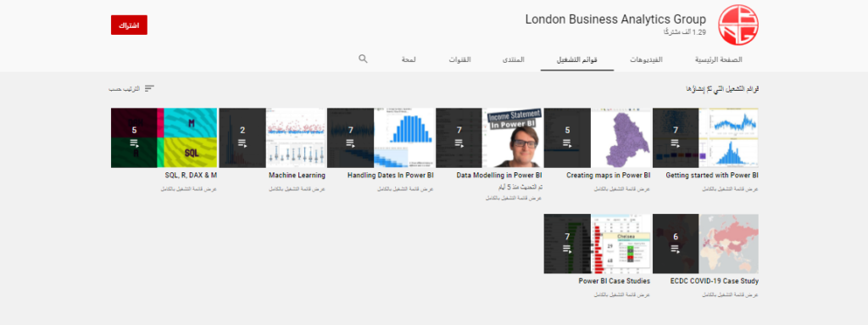Click playlist icon on Handling Dates In Power BI

coord(350,143)
